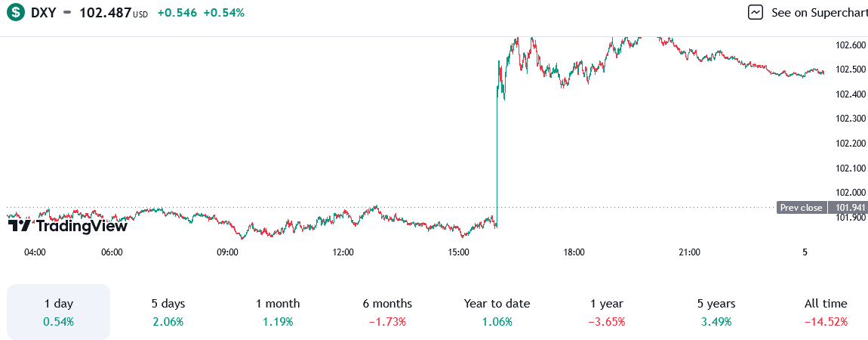Screen dimensions: 868x340
Task: Click the Prev close price label
Action: 801,208
